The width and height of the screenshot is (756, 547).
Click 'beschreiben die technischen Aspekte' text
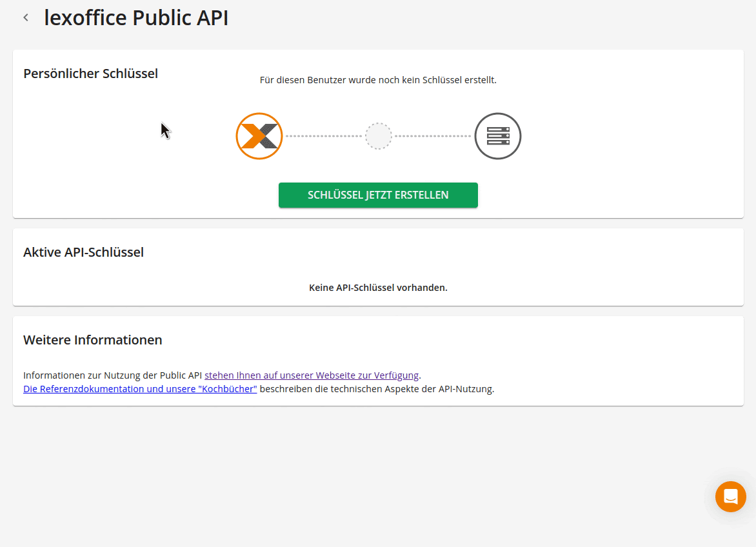coord(377,389)
